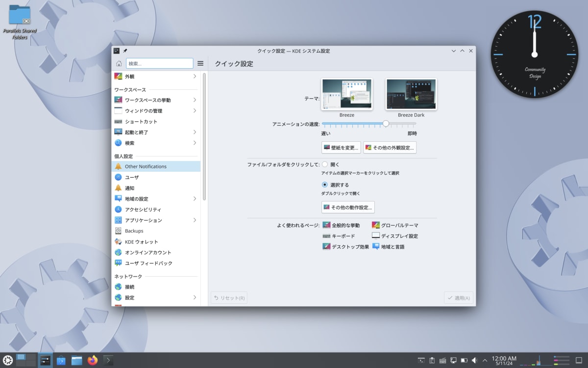Screen dimensions: 588x368
Task: Open the application launcher gear icon
Action: pos(7,360)
